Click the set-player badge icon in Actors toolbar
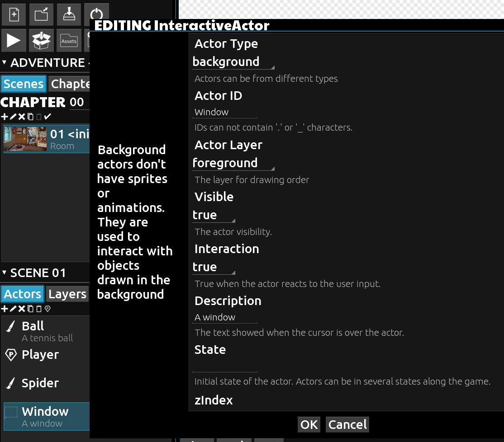Viewport: 504px width, 442px height. (48, 309)
